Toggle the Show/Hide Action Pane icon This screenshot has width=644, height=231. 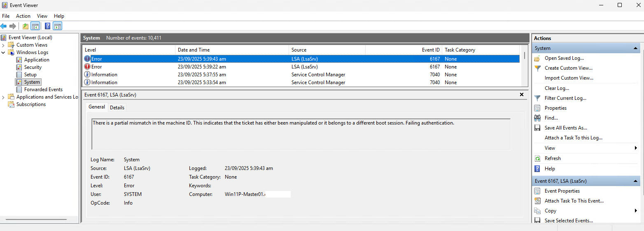point(58,26)
